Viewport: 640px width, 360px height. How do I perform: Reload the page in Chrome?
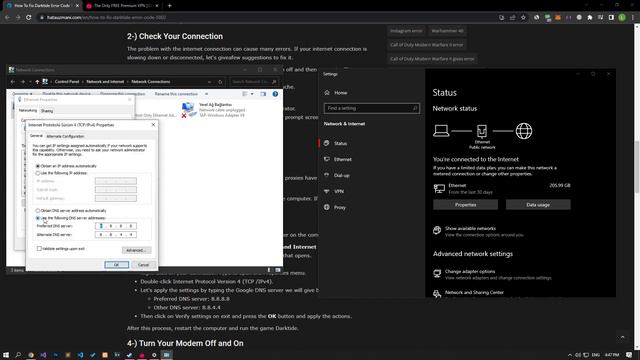click(x=29, y=18)
